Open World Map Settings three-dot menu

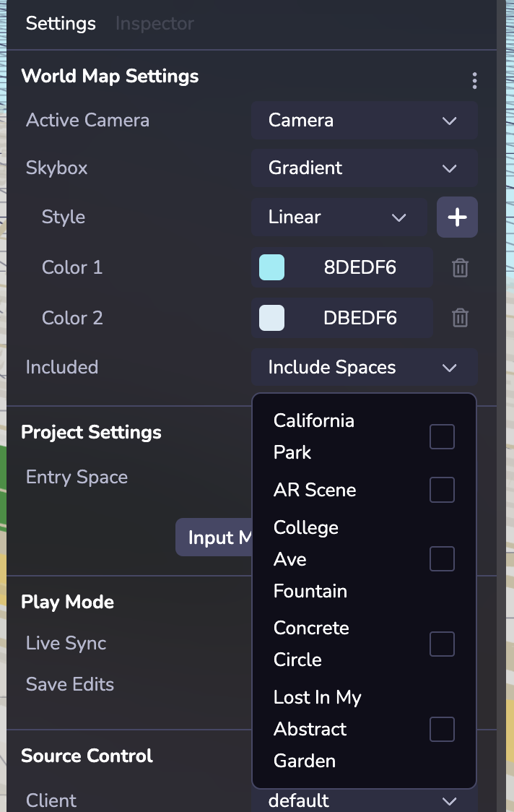point(474,80)
